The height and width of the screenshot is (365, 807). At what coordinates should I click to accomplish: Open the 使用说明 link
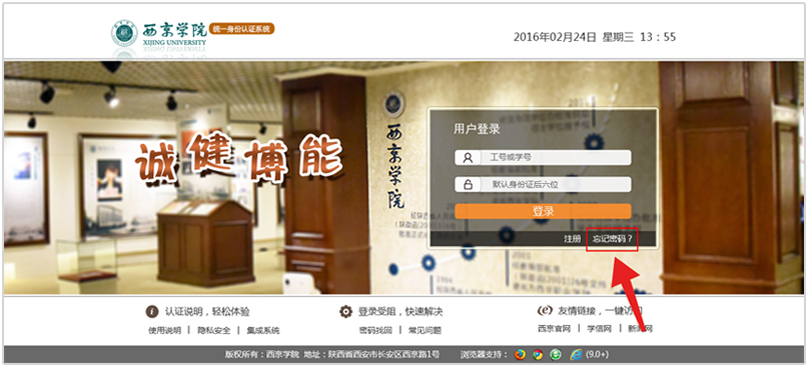pyautogui.click(x=165, y=331)
